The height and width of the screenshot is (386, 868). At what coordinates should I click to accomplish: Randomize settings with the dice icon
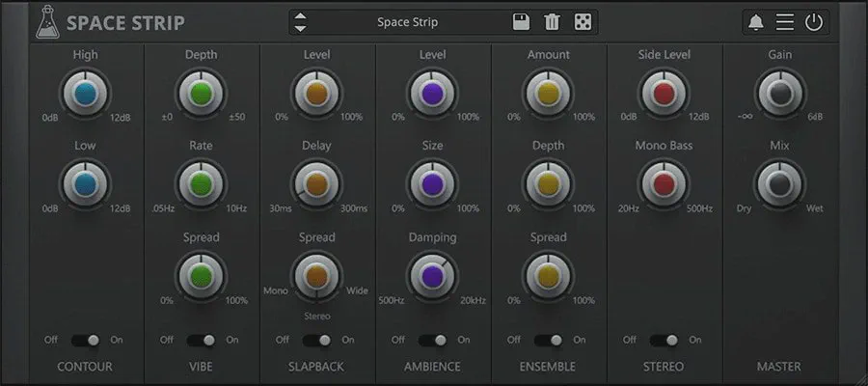(x=583, y=22)
